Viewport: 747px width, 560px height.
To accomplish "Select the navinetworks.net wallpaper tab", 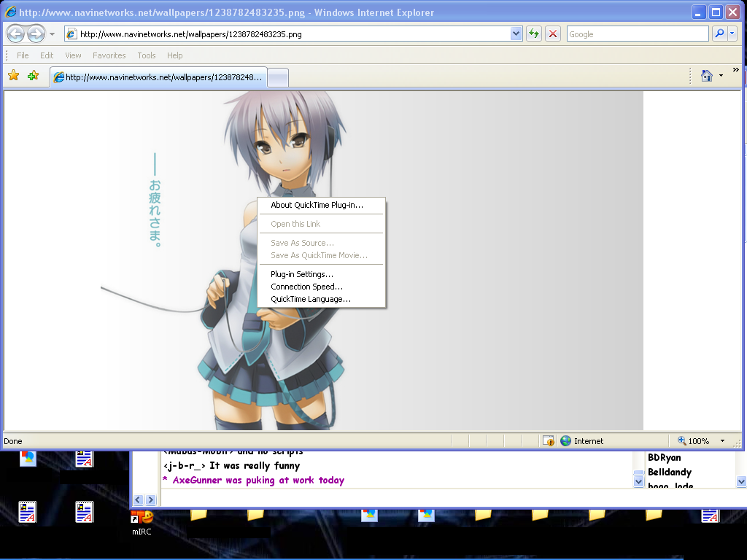I will coord(158,77).
